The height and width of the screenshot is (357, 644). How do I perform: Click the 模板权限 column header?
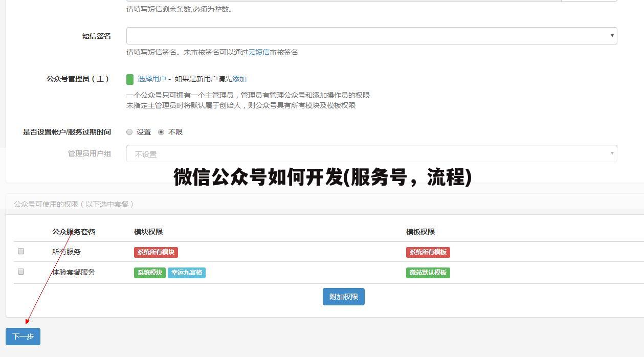420,232
